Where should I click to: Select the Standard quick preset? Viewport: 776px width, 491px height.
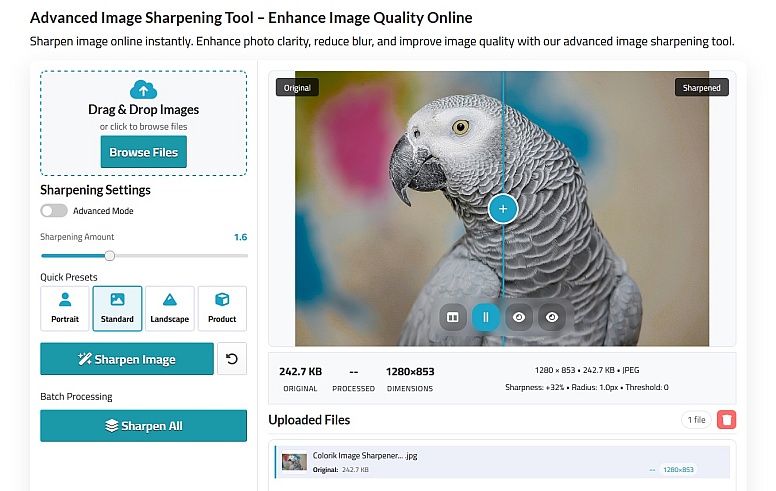coord(117,308)
